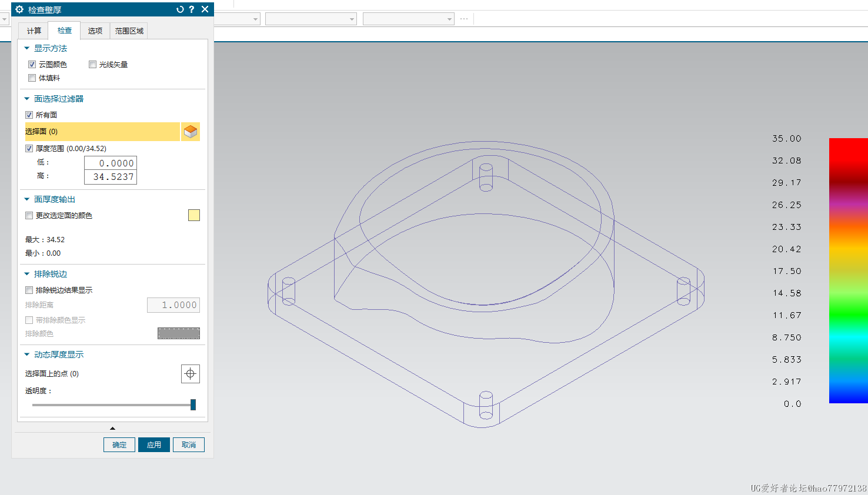Click the 带排除颜色显示 checkbox
The image size is (868, 495).
tap(29, 320)
